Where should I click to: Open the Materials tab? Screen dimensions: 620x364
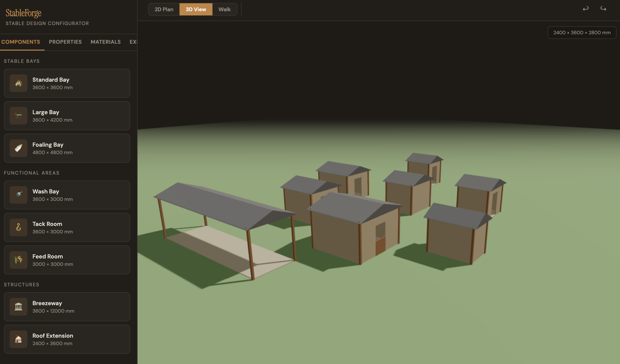coord(105,42)
